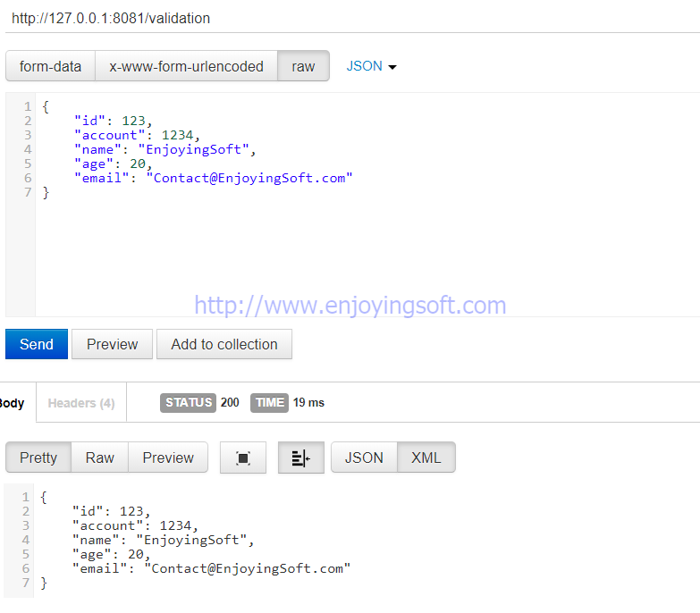Click the blue Send button

coord(37,344)
